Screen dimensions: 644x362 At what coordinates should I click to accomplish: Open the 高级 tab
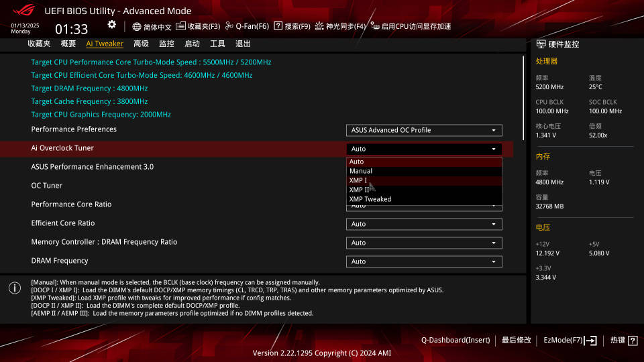click(x=142, y=44)
